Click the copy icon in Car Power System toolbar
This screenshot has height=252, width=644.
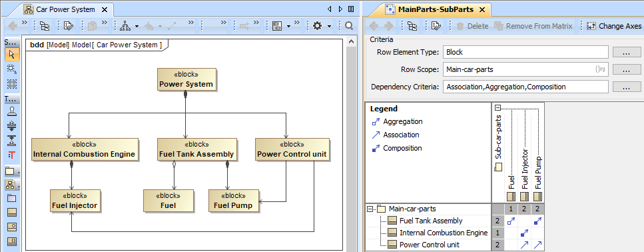coord(93,26)
